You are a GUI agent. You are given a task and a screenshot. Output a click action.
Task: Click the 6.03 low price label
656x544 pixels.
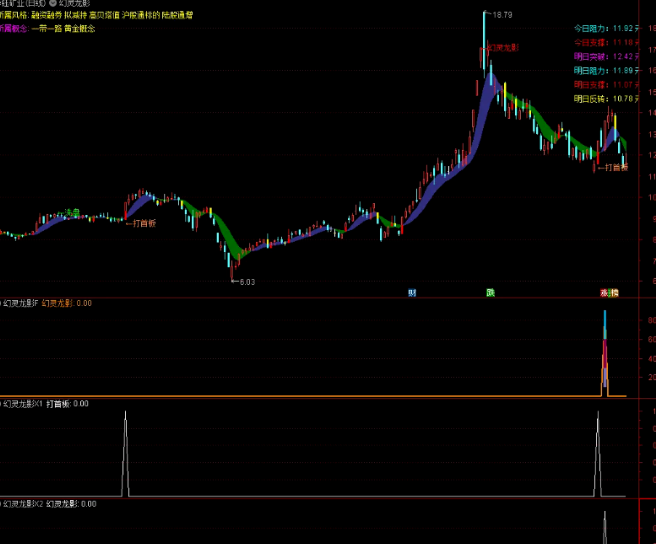245,282
